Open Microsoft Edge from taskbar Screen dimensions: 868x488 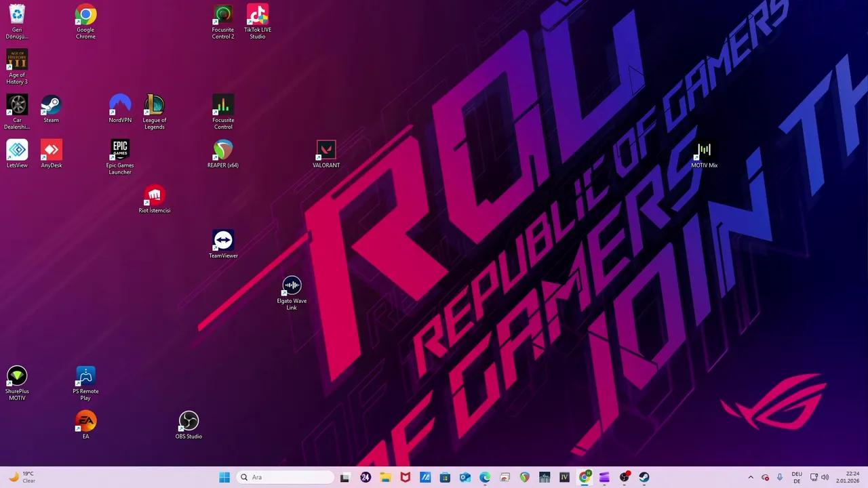485,477
